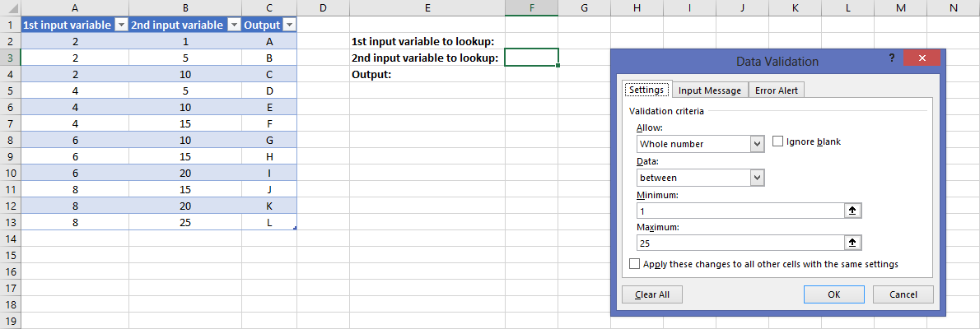Click the 'Output:' label cell in column E
Image resolution: width=980 pixels, height=329 pixels.
(427, 74)
